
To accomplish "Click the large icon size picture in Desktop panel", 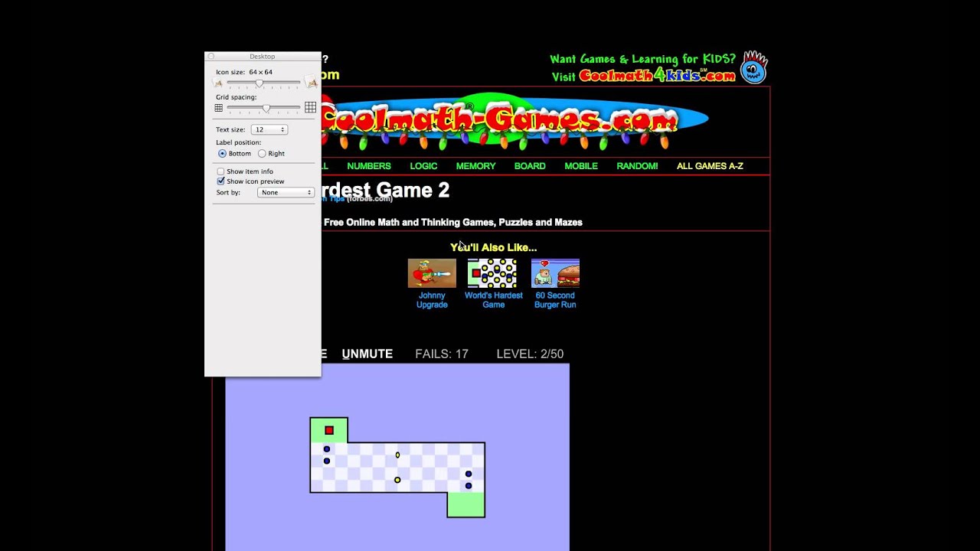I will tap(311, 83).
